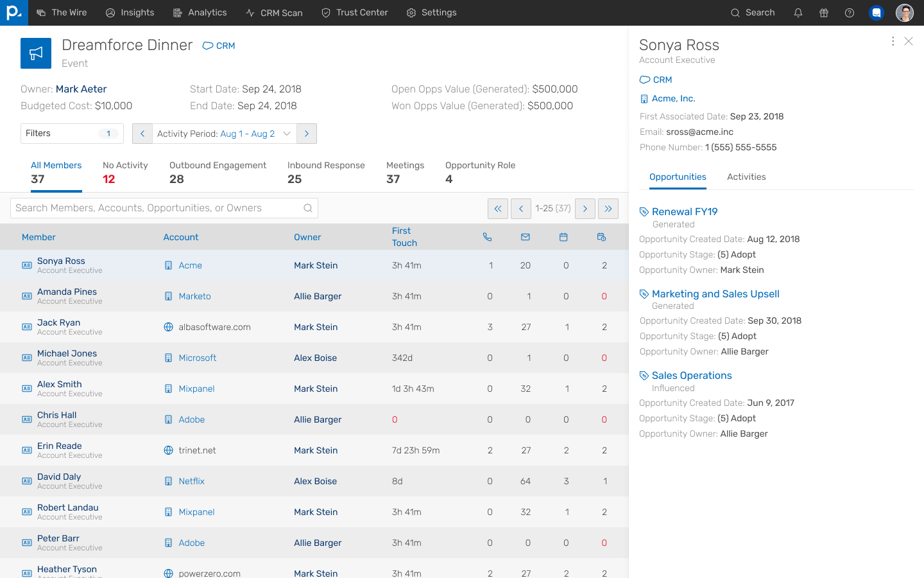The height and width of the screenshot is (578, 924).
Task: Select Amanda Pines member row
Action: (314, 296)
